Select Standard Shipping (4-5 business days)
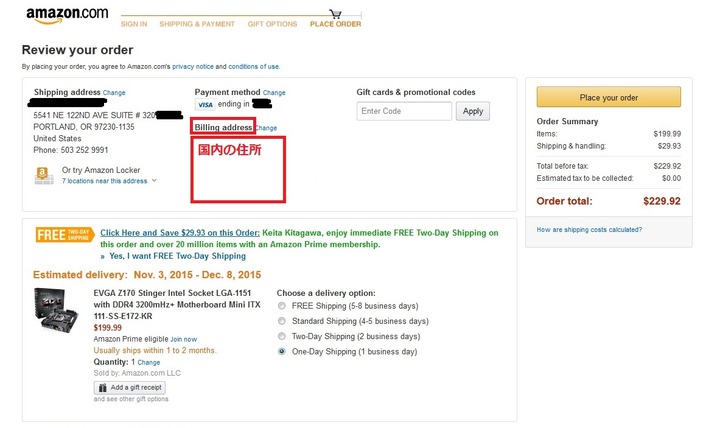Screen dimensions: 720x428 (282, 321)
